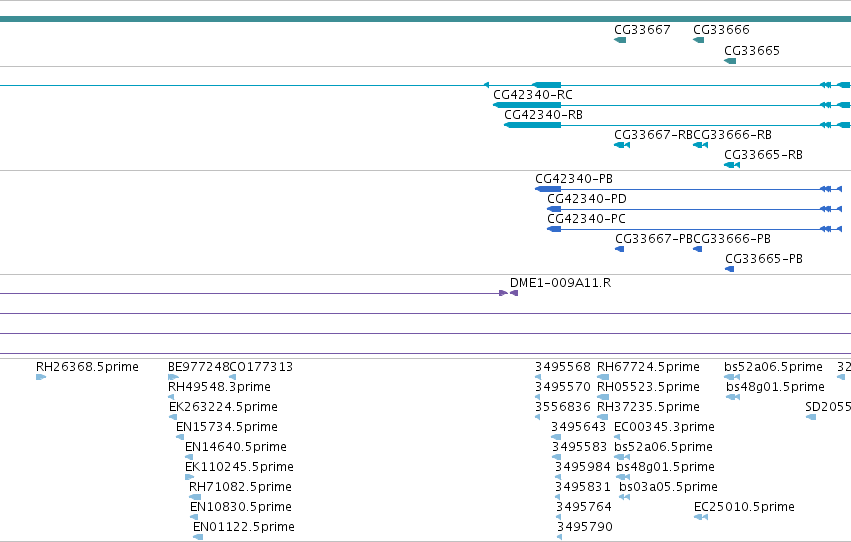Click the CG42340-PD protein feature
This screenshot has width=851, height=542.
point(587,199)
